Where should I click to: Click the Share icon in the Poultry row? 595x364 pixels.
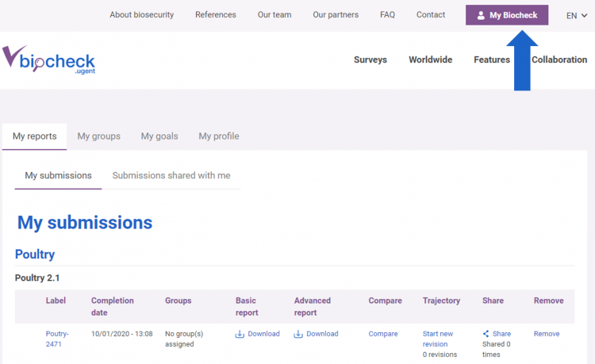486,334
